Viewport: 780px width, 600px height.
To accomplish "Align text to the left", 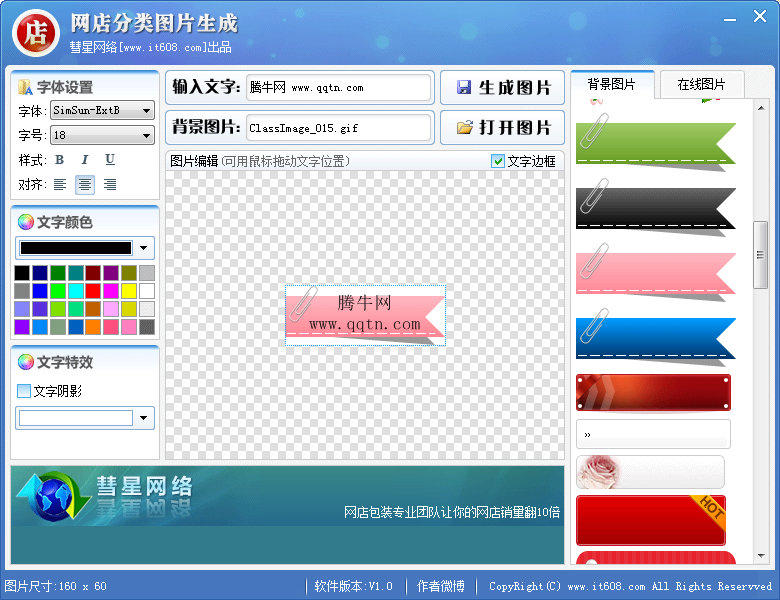I will click(60, 184).
